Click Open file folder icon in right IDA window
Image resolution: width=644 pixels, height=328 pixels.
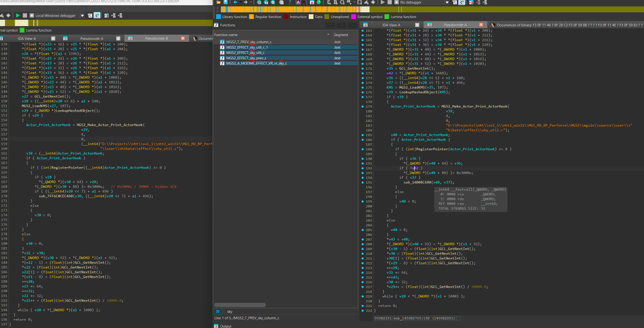tap(218, 3)
